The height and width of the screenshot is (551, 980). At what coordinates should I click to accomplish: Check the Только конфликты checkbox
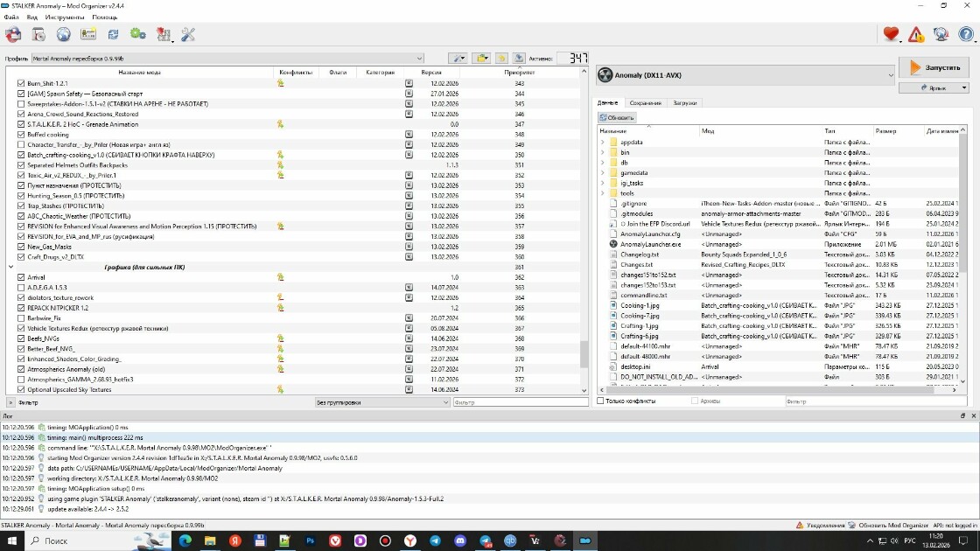click(x=600, y=401)
